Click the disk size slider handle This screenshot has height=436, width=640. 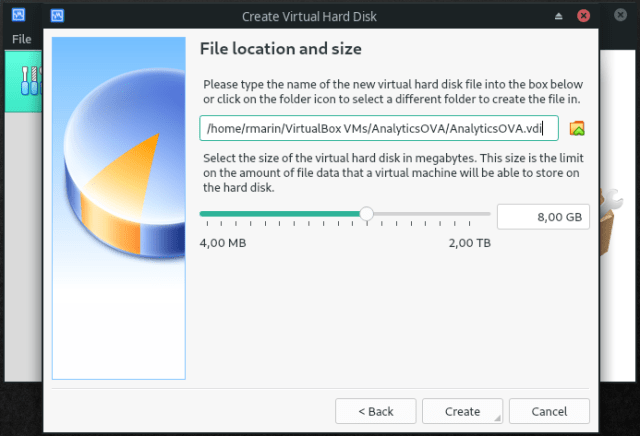click(x=367, y=214)
